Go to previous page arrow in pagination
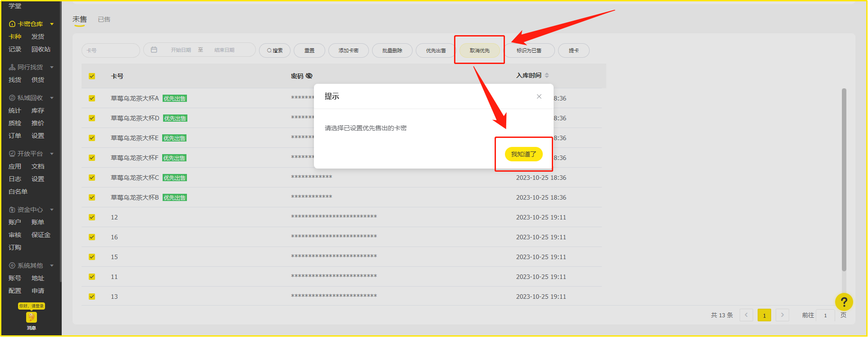 coord(746,315)
